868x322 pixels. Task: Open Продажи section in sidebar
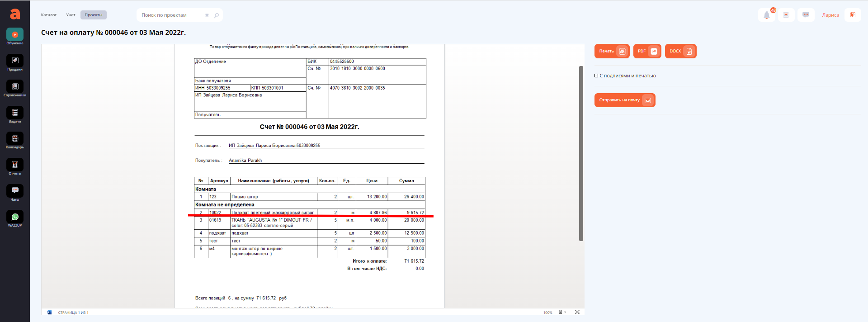coord(15,63)
